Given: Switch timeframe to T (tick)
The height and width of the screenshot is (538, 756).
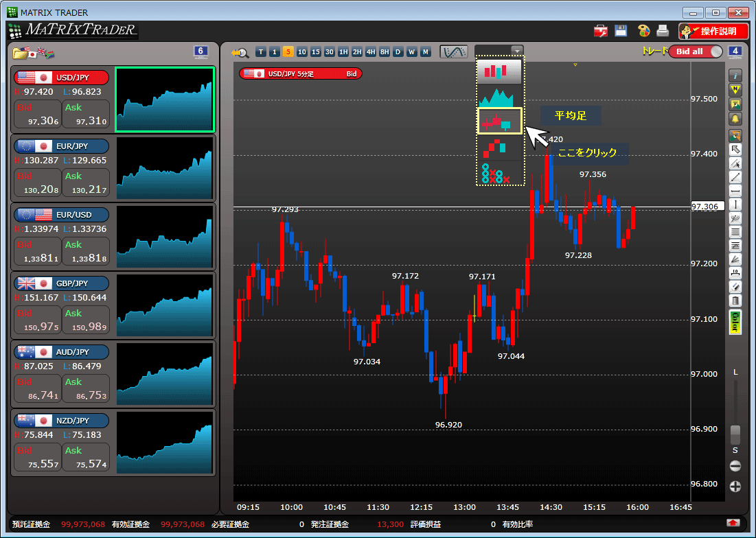Looking at the screenshot, I should (261, 52).
